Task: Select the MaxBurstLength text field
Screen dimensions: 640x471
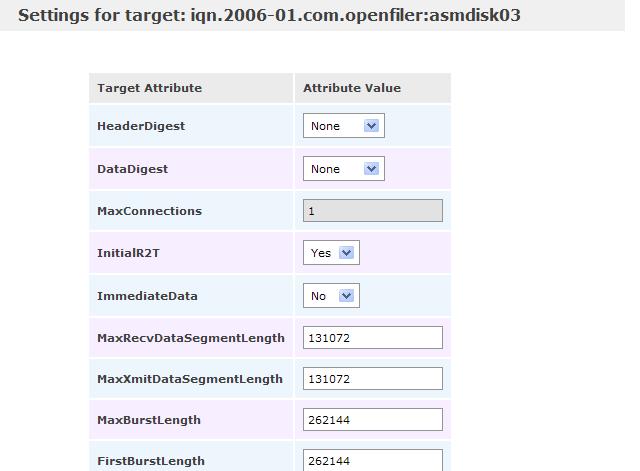Action: [372, 420]
